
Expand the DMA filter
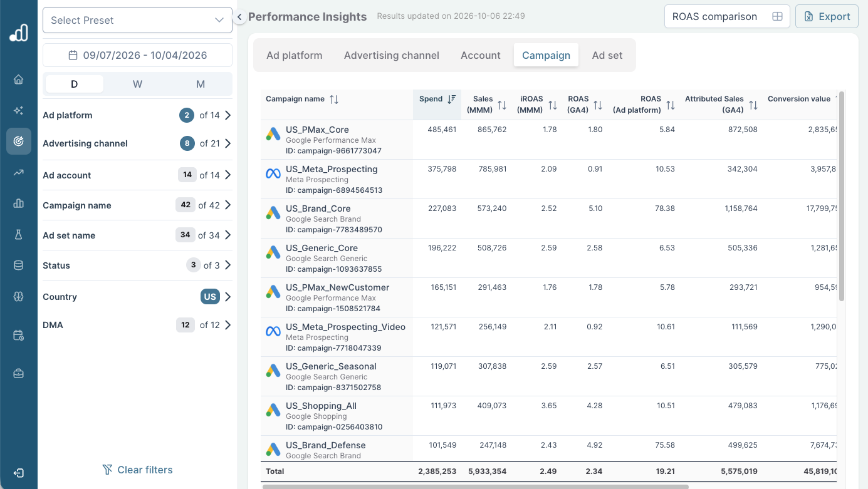click(x=137, y=325)
